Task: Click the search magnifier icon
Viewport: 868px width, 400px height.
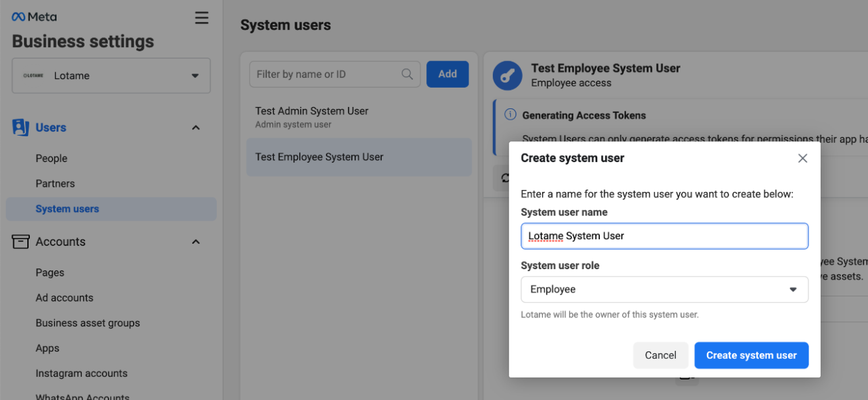Action: pyautogui.click(x=407, y=74)
